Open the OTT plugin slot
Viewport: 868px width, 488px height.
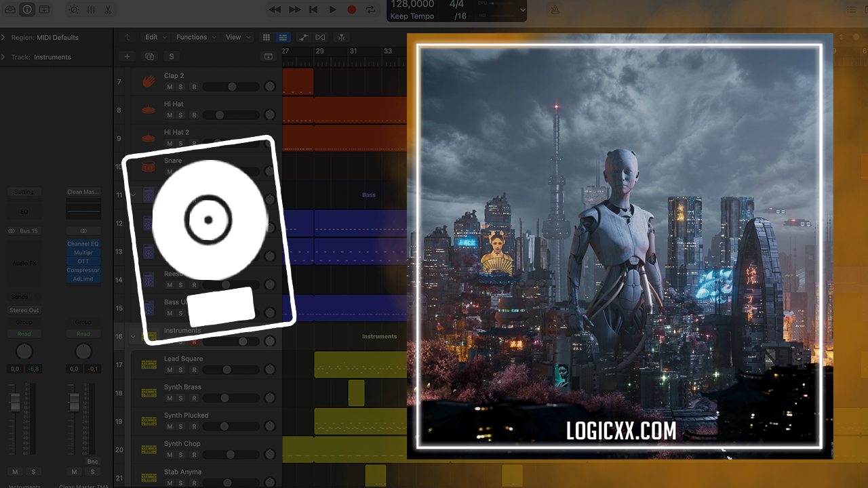(83, 262)
